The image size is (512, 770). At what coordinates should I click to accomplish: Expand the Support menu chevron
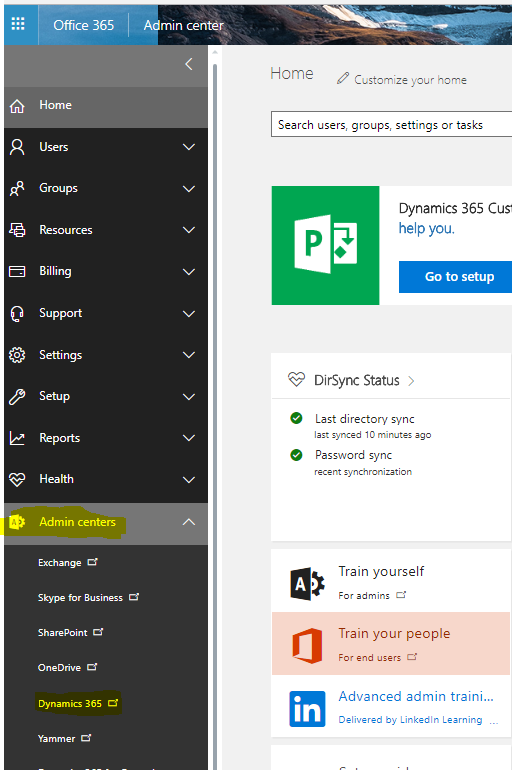click(189, 313)
